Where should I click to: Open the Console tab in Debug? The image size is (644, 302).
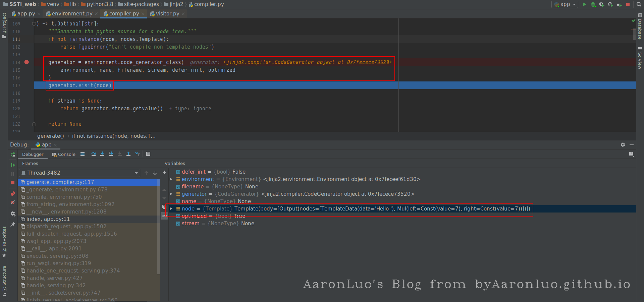click(64, 155)
